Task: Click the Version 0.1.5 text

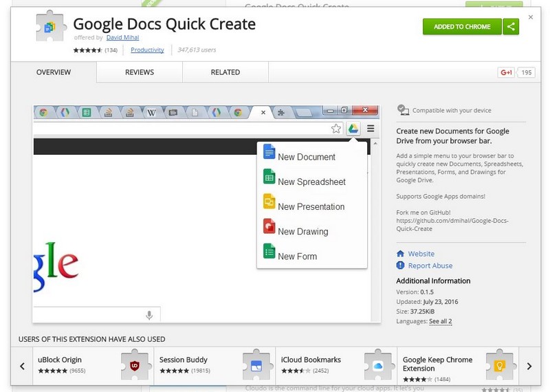Action: (x=415, y=292)
